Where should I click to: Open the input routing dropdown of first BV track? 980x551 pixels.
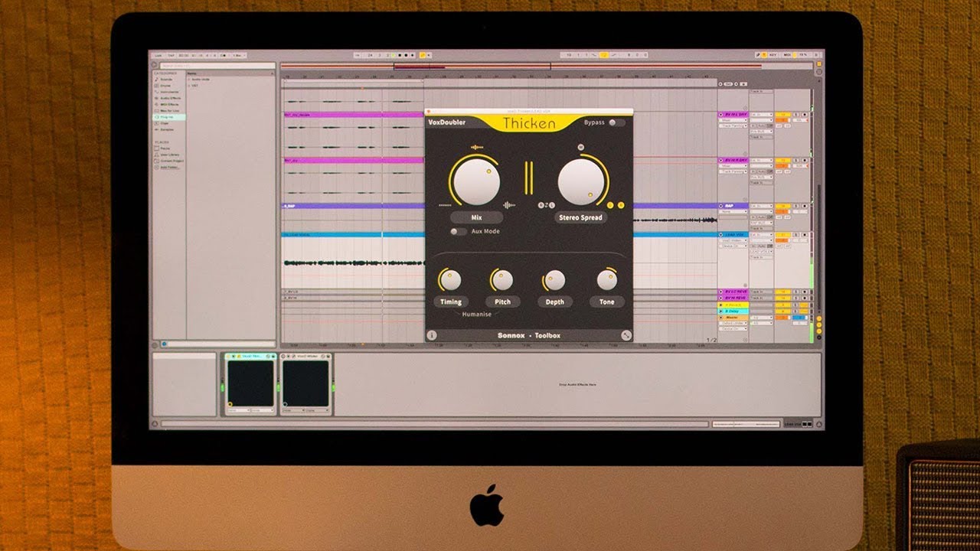pyautogui.click(x=761, y=115)
